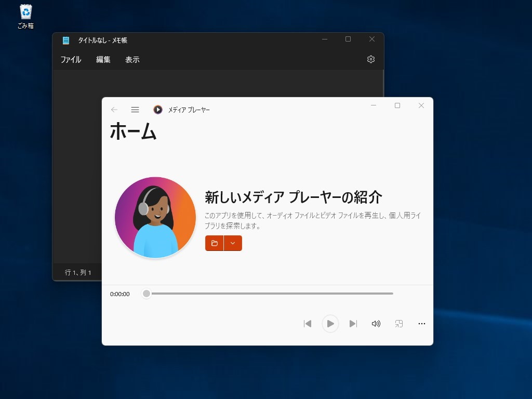Open the 編集 menu in Notepad
This screenshot has height=399, width=532.
click(x=102, y=59)
